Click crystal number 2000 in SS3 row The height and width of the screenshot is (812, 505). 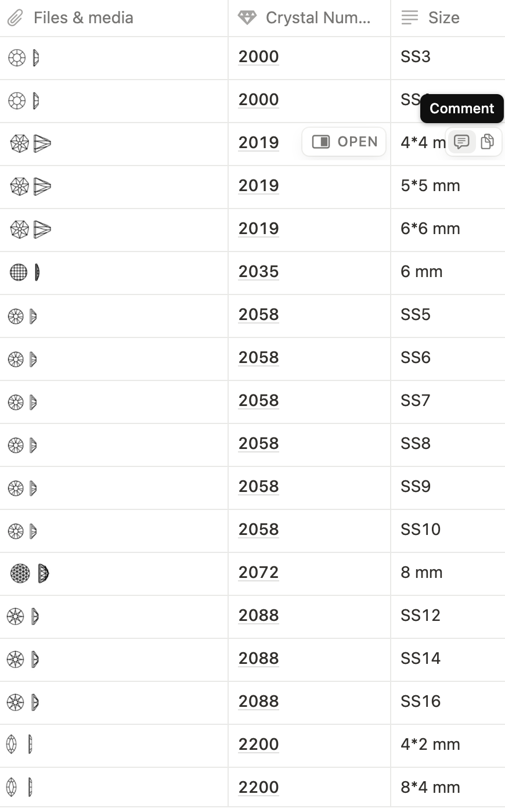(258, 56)
